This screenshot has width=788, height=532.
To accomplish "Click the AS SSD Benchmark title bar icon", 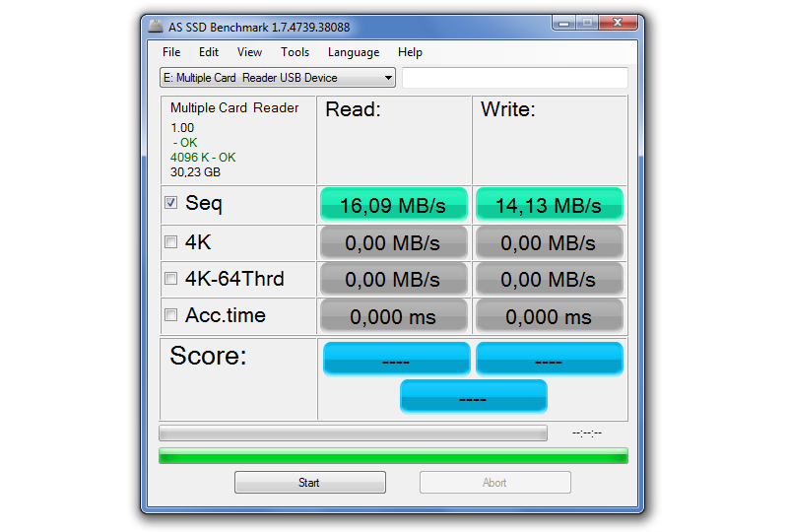I will (x=157, y=27).
